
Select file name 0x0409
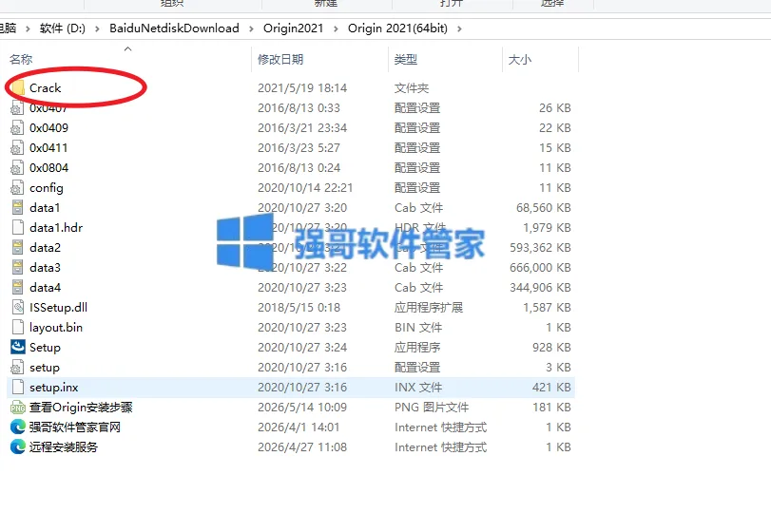tap(48, 127)
